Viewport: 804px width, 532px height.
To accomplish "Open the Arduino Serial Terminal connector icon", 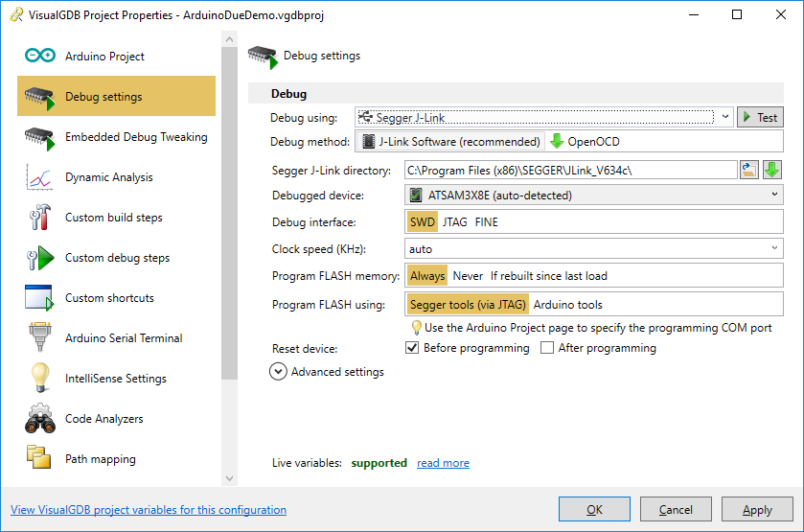I will 40,337.
